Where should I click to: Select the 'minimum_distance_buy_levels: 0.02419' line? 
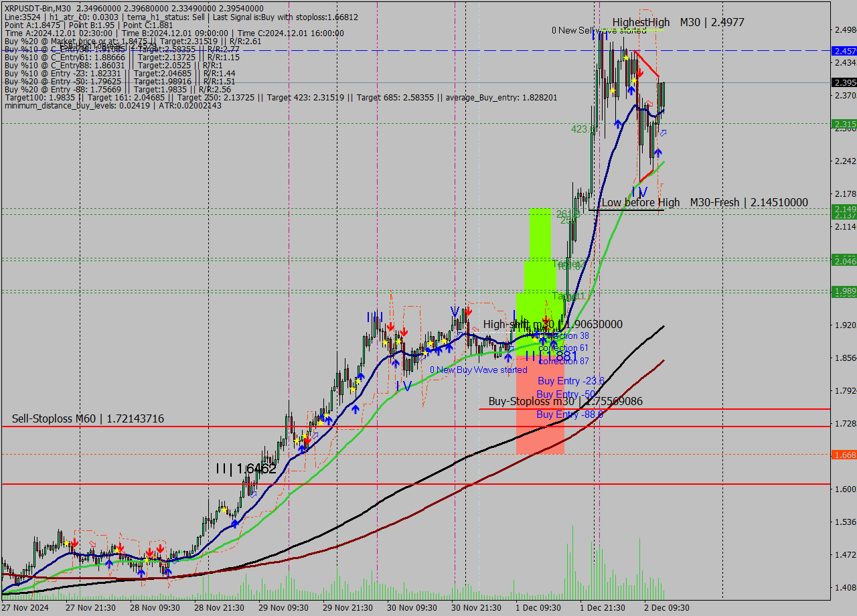pyautogui.click(x=112, y=106)
